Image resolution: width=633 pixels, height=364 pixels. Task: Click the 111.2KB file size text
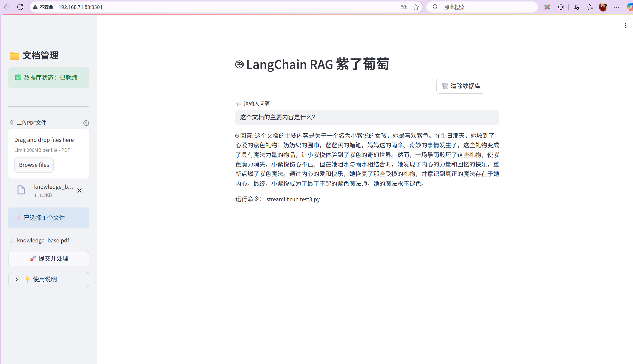click(43, 195)
